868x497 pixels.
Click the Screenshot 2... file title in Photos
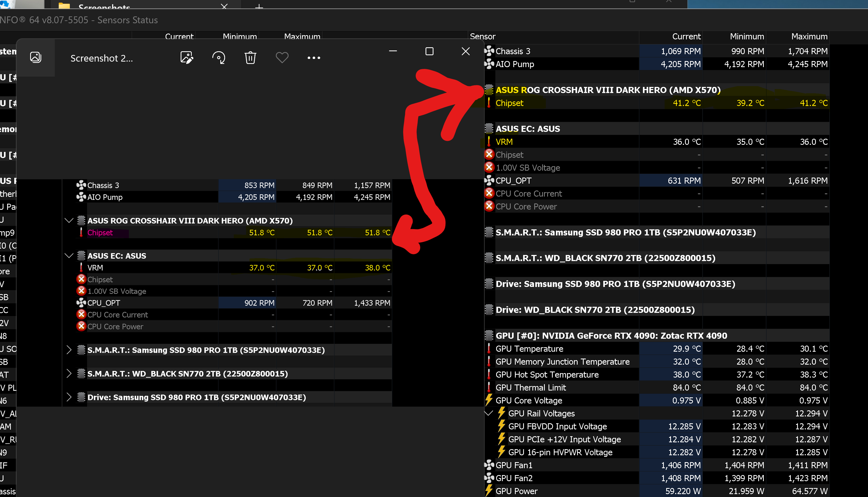click(x=102, y=58)
